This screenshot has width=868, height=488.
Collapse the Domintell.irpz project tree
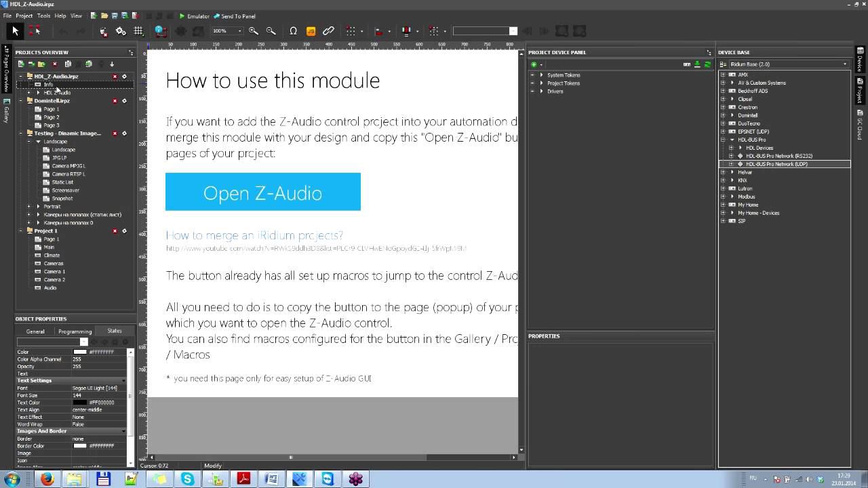coord(20,101)
